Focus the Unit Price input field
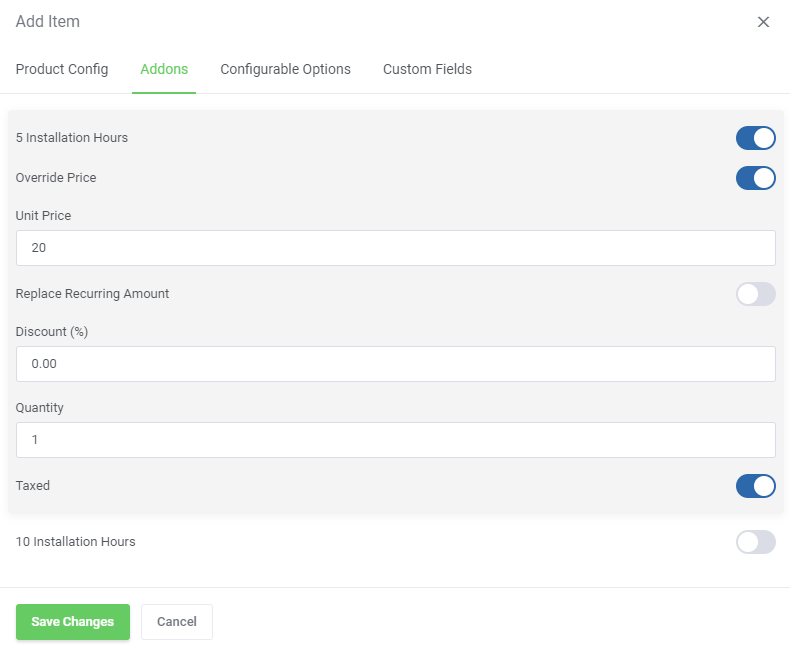The width and height of the screenshot is (790, 656). [396, 248]
